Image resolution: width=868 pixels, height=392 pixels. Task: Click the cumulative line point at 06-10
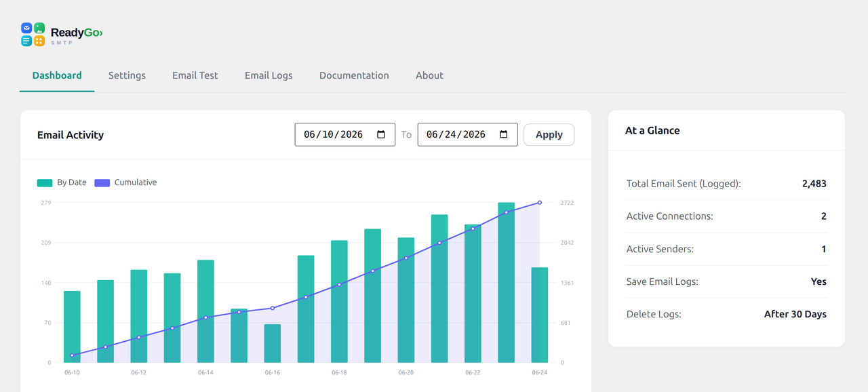click(72, 355)
